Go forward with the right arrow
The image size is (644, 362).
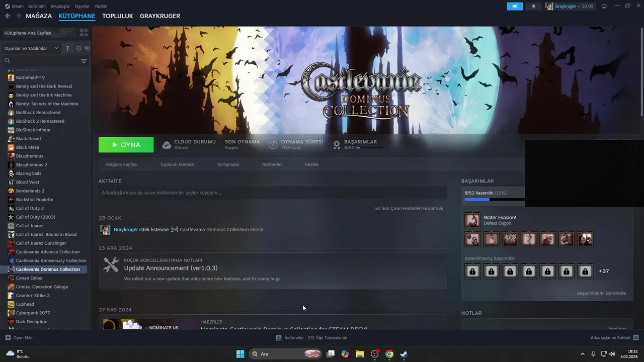18,16
